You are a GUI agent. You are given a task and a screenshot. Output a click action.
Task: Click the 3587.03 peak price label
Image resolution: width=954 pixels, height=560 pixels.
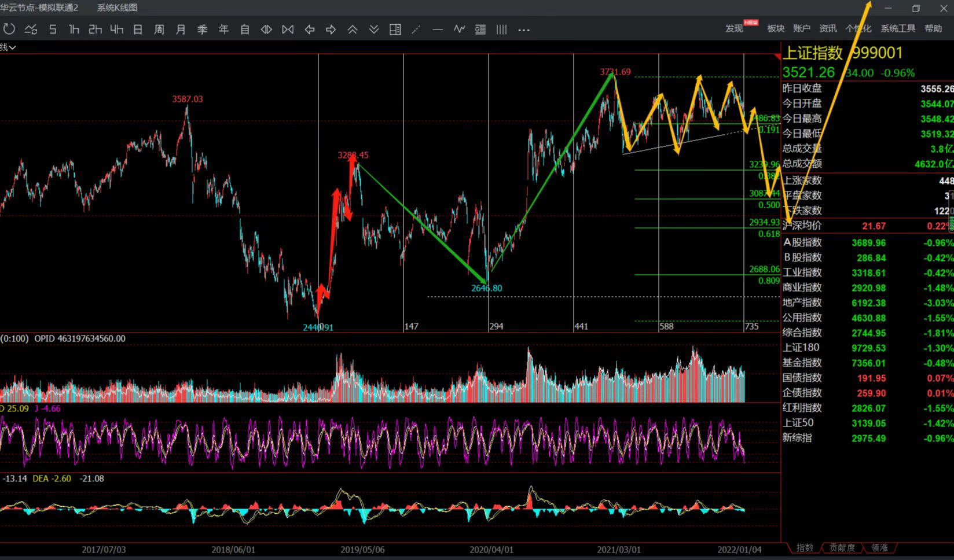click(188, 99)
